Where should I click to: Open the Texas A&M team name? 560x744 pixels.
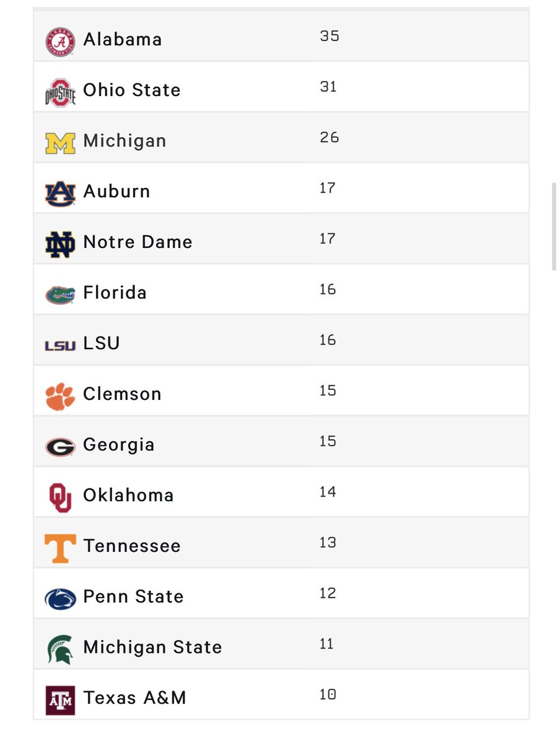(x=134, y=698)
